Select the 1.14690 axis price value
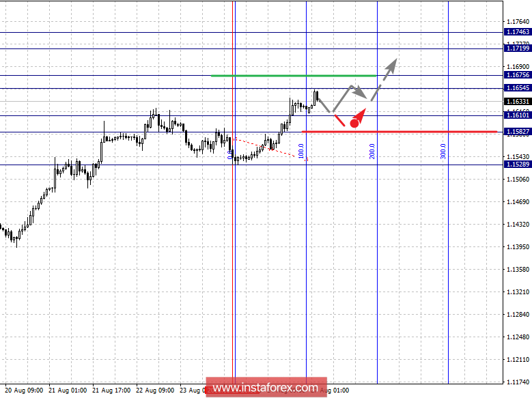The height and width of the screenshot is (398, 532). [x=518, y=202]
